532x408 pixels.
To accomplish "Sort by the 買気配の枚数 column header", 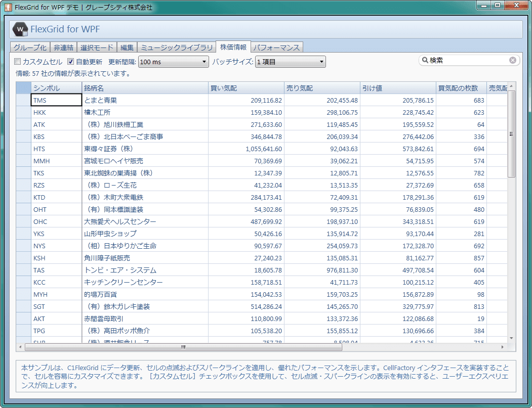I will pos(462,88).
